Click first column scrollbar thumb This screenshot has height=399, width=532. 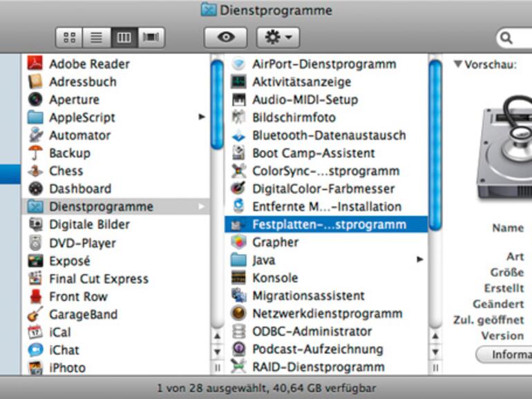(217, 104)
